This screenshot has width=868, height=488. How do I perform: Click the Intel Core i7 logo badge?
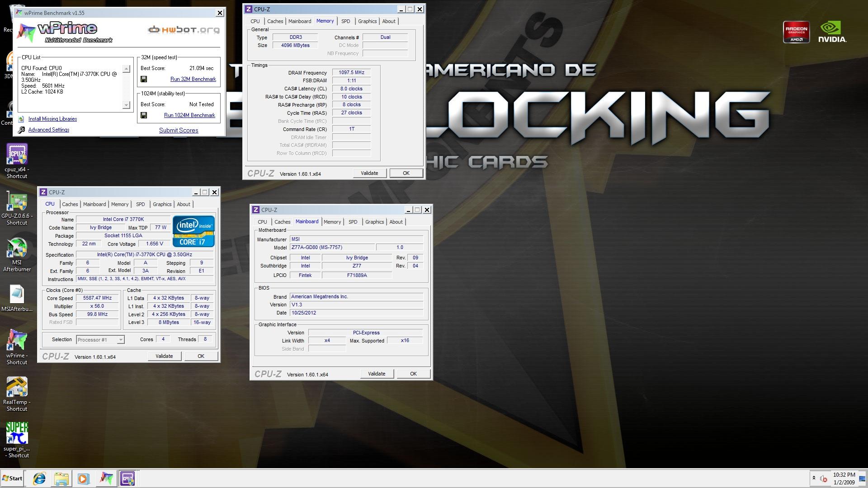click(193, 231)
